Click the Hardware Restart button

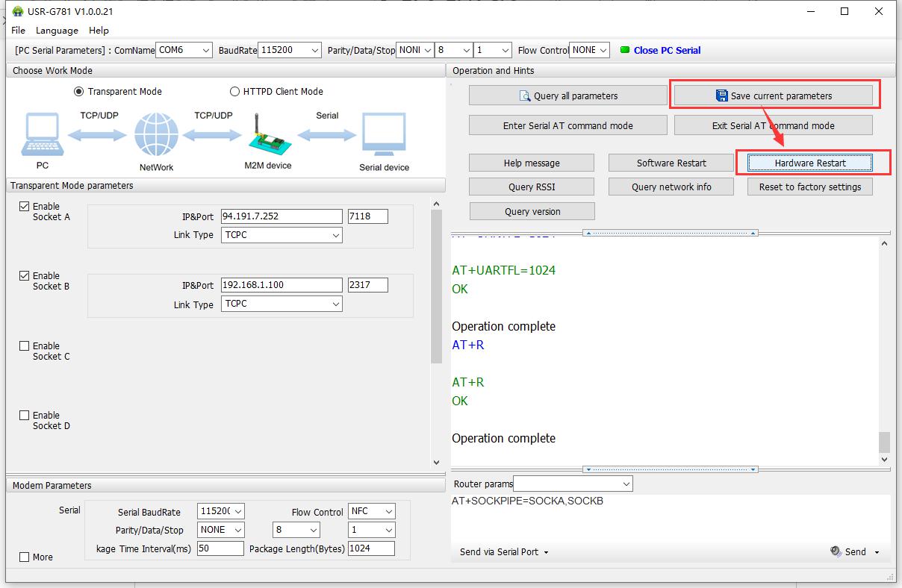810,163
